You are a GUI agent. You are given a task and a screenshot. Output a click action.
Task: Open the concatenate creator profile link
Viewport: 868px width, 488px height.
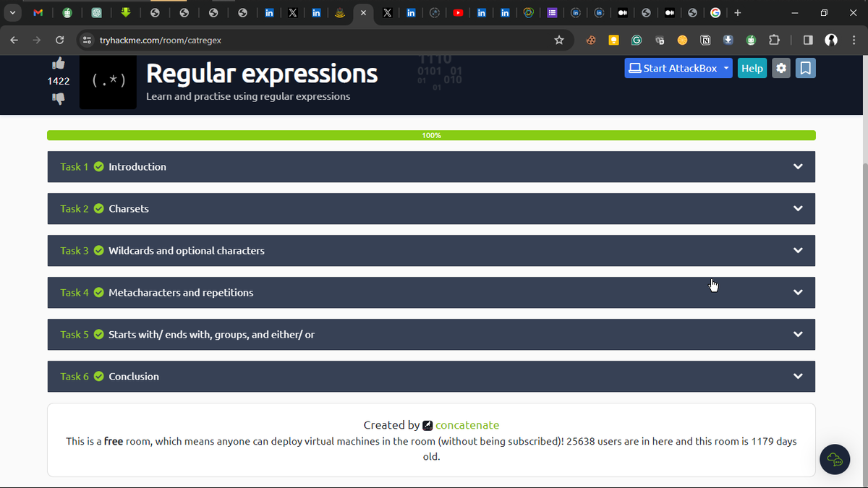point(467,425)
